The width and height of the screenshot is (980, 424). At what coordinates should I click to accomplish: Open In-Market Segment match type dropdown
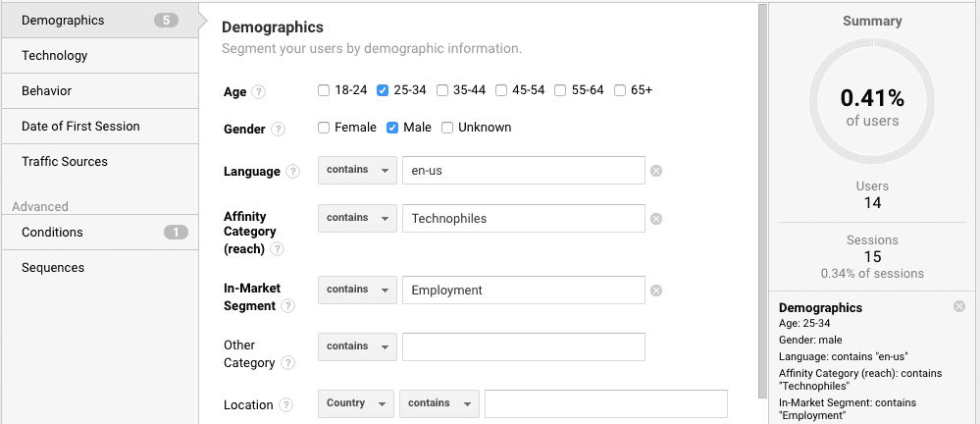click(x=357, y=290)
